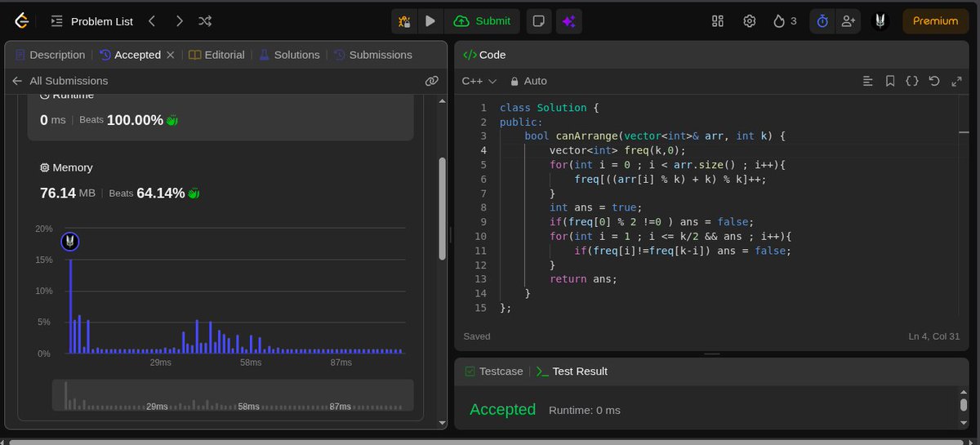Open the user profile avatar
Viewport: 980px width, 445px height.
(880, 21)
